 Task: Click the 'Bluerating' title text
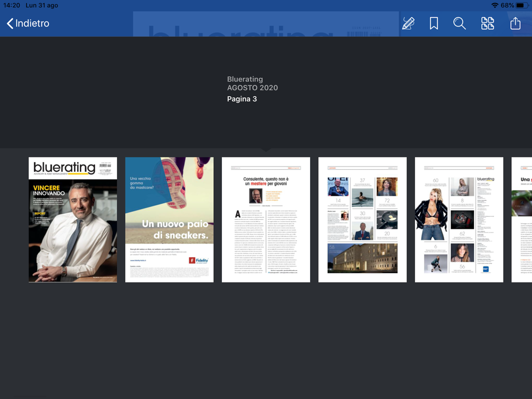pos(245,79)
